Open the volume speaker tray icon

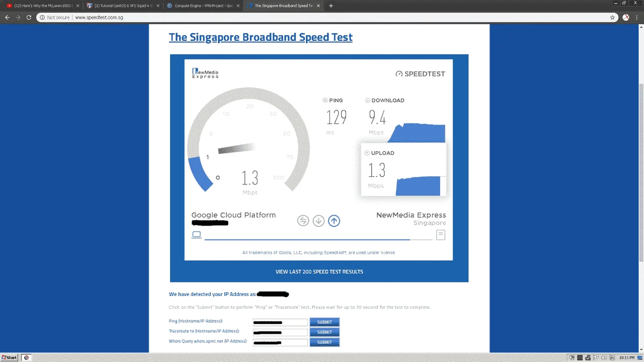click(604, 357)
